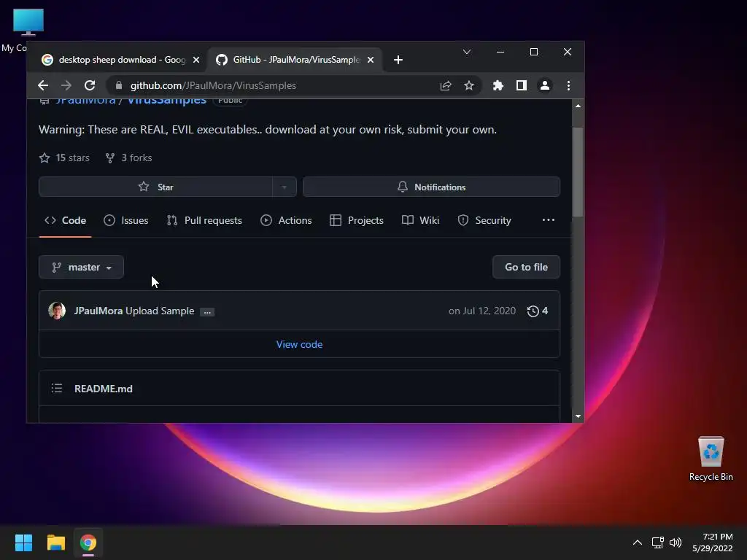Open the Issues tab

coord(125,220)
